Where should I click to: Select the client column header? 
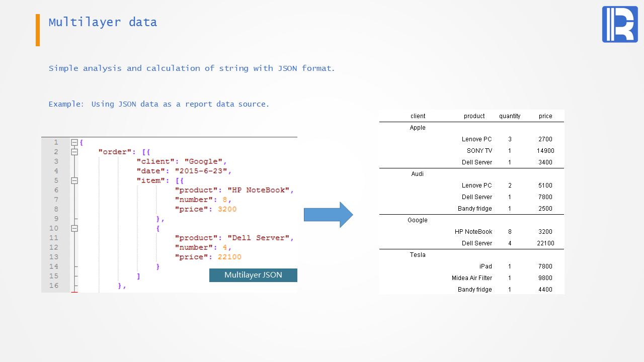418,116
